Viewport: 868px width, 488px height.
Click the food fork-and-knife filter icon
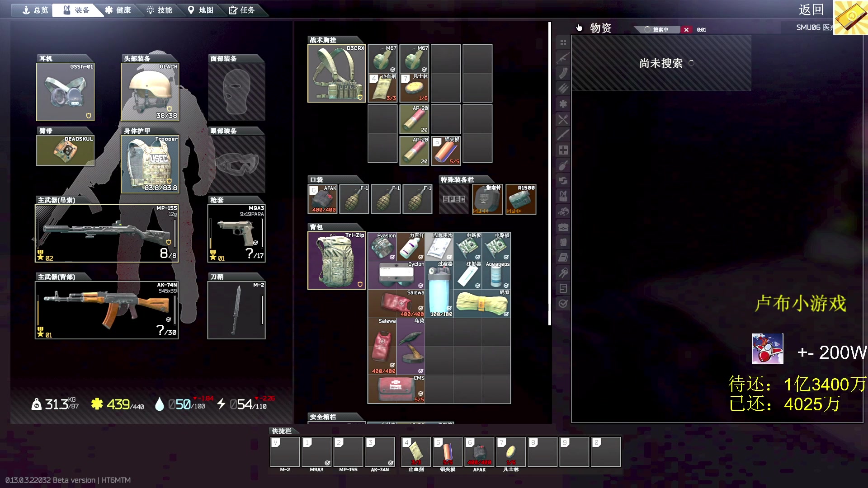click(563, 119)
